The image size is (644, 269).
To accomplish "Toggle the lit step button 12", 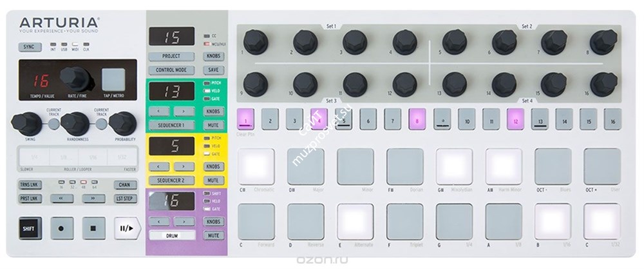I will tap(515, 120).
